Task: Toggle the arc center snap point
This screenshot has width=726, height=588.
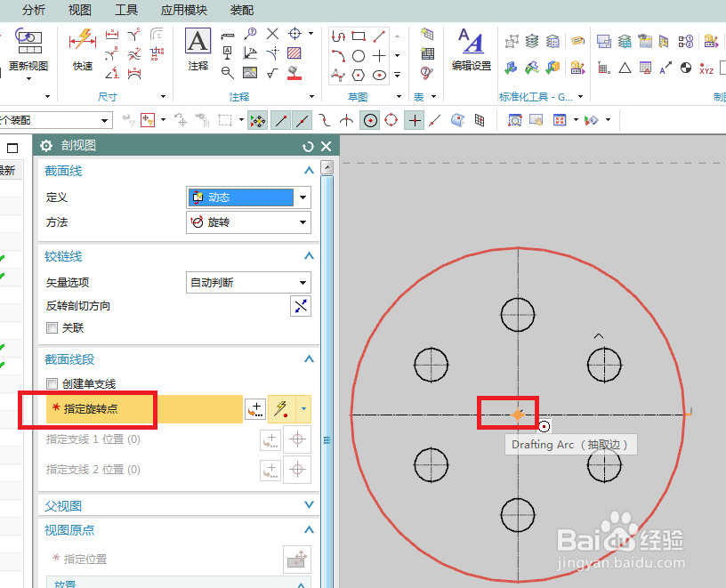Action: tap(370, 120)
